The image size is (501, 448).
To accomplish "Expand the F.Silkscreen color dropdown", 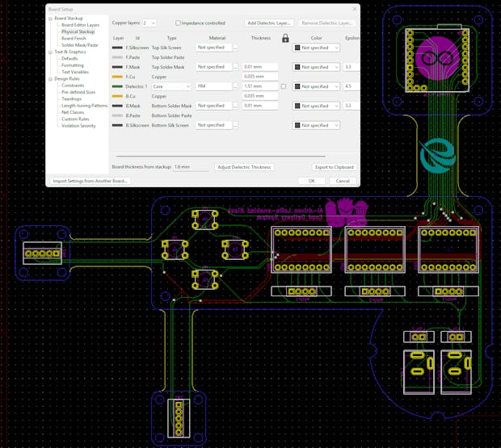I will (316, 48).
